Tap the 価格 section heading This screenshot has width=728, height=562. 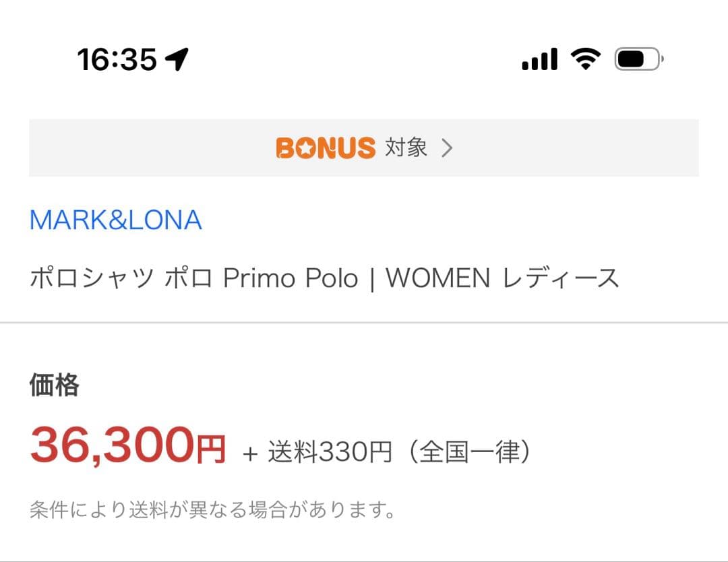(x=55, y=385)
